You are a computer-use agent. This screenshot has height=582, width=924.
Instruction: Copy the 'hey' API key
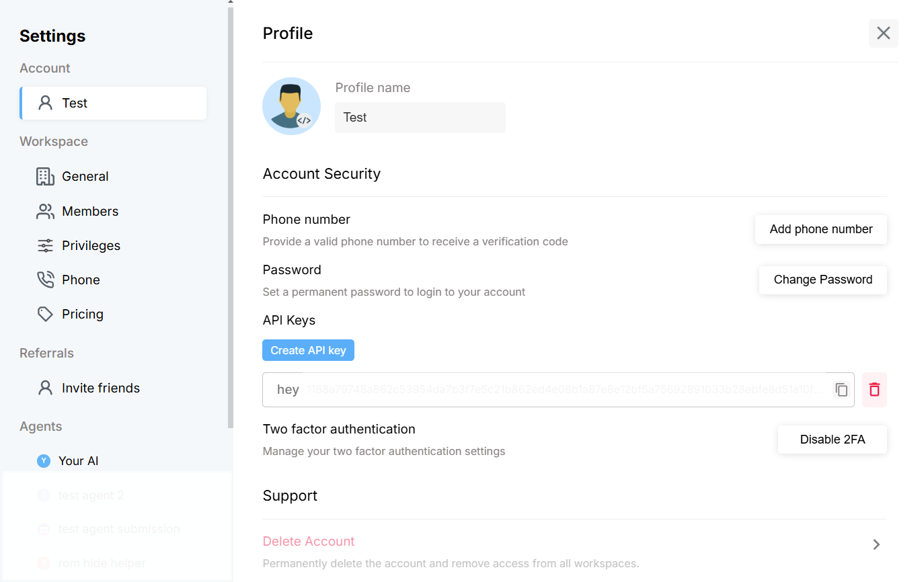pos(841,390)
